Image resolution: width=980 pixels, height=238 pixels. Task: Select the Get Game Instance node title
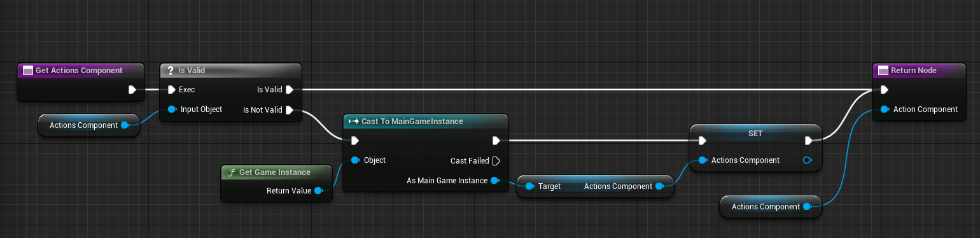pyautogui.click(x=275, y=172)
